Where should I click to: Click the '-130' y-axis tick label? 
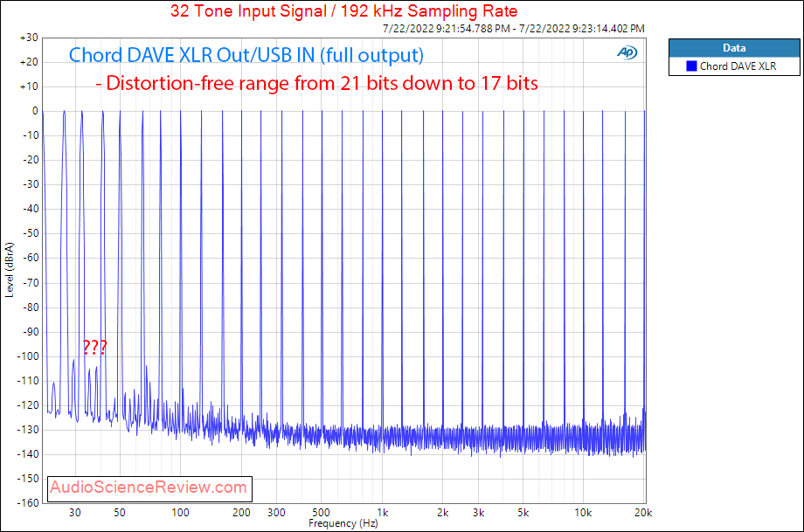[28, 430]
